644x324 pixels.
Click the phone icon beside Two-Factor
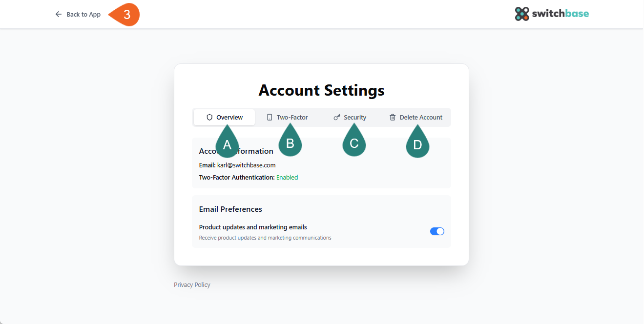tap(270, 117)
